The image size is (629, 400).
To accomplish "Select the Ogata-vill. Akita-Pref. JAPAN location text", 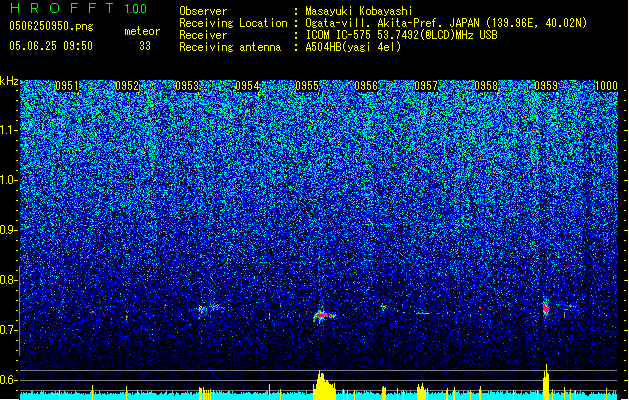I will (x=446, y=23).
